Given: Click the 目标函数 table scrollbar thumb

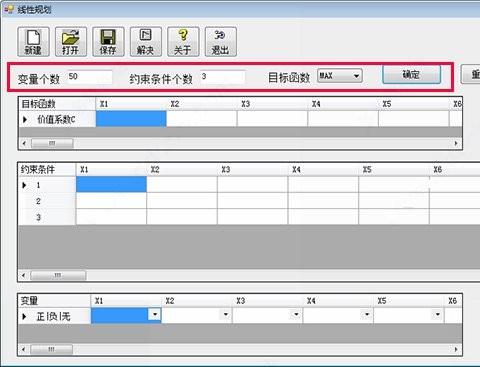Looking at the screenshot, I should coord(52,143).
